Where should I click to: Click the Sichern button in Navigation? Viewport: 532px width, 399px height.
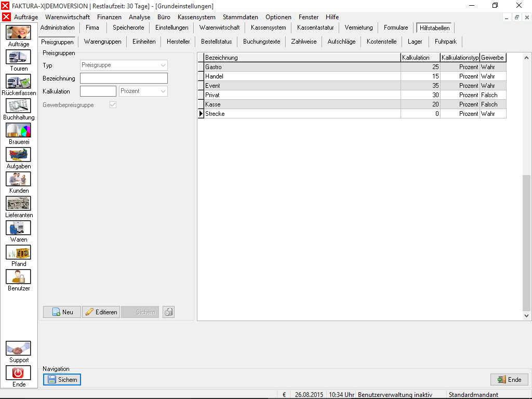(x=62, y=379)
